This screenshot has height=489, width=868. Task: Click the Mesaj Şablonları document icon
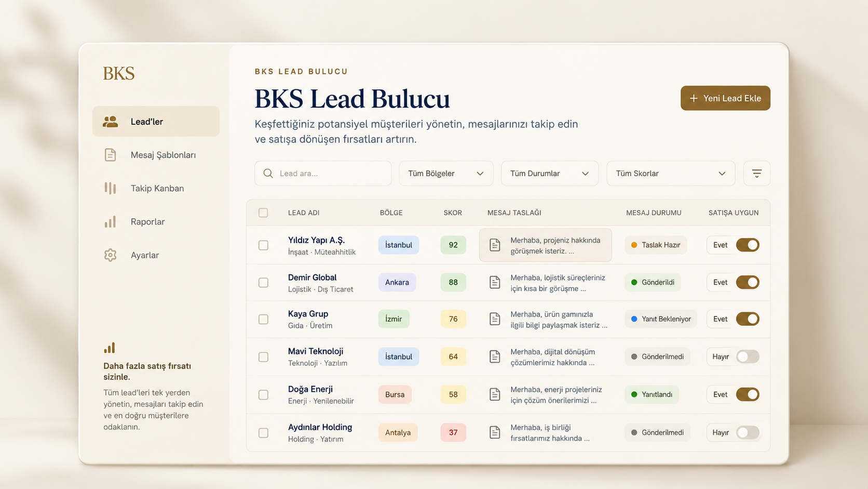click(110, 155)
